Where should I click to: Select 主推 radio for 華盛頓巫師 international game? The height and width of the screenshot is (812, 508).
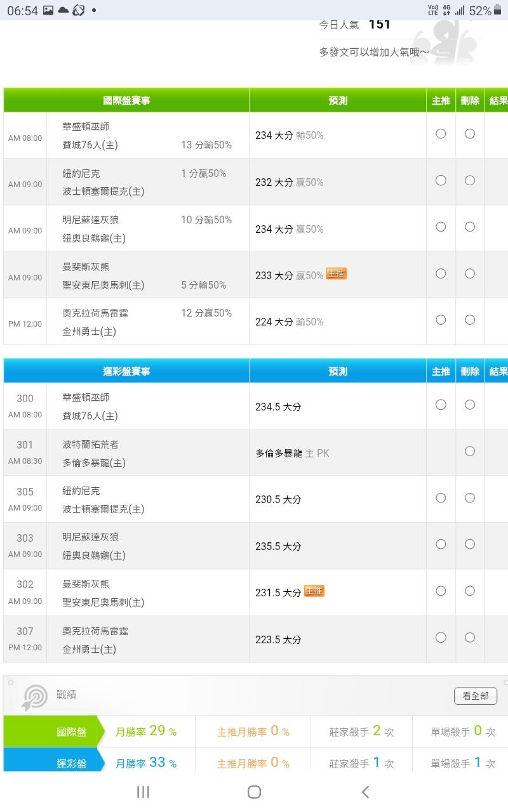(x=441, y=134)
